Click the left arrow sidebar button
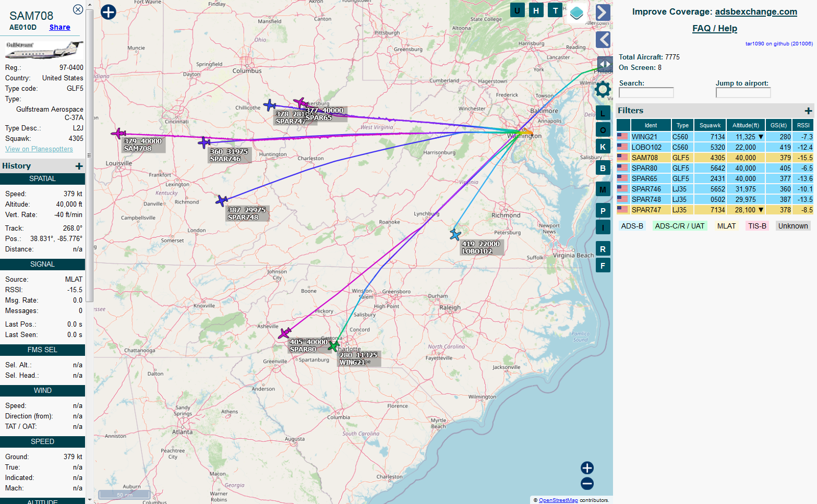This screenshot has height=504, width=817. [603, 40]
